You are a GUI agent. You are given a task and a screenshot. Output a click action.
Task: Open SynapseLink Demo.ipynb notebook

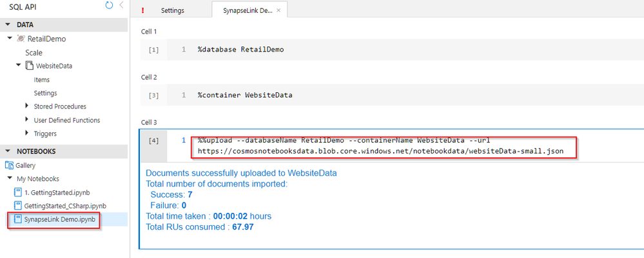tap(59, 219)
